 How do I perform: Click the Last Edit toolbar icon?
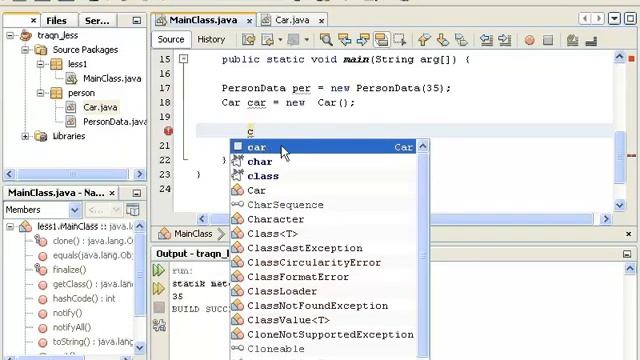coord(249,40)
